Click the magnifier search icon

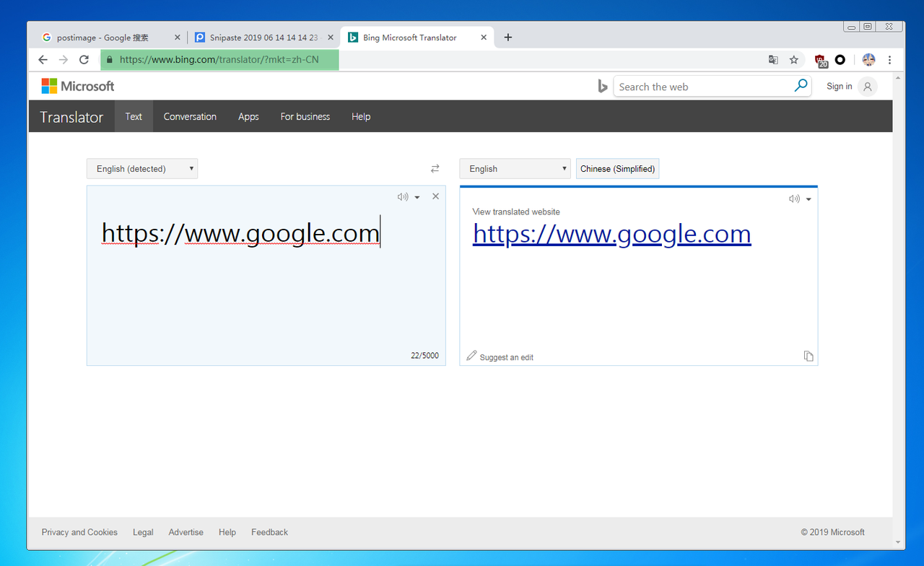click(x=801, y=86)
